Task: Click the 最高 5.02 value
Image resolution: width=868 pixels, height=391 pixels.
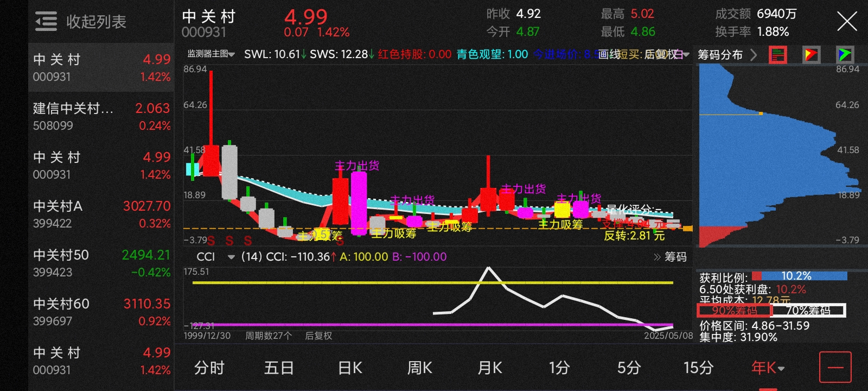Action: (642, 14)
